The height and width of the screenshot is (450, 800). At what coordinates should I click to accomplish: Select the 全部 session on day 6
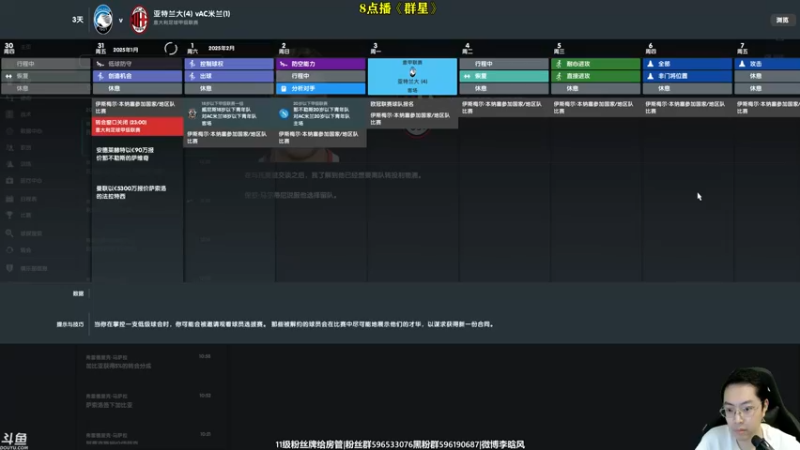pyautogui.click(x=687, y=64)
